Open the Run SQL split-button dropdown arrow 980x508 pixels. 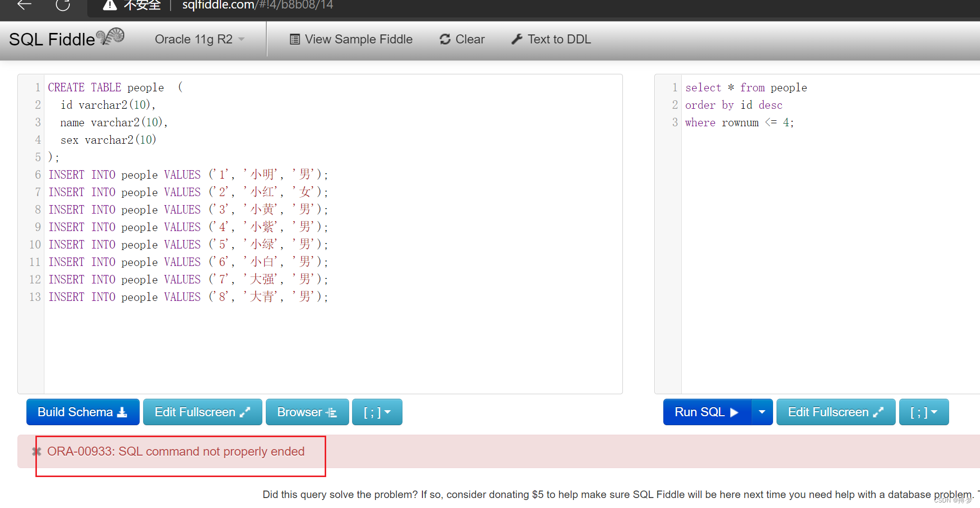click(762, 412)
